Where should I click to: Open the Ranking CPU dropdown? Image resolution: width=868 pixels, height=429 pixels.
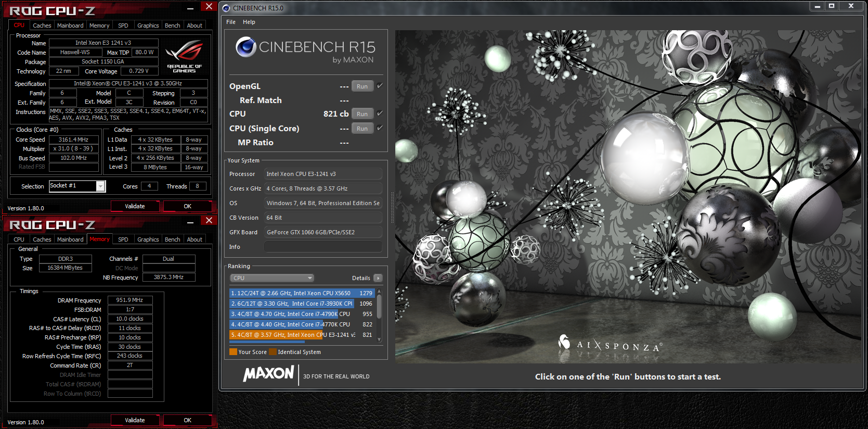pos(272,278)
